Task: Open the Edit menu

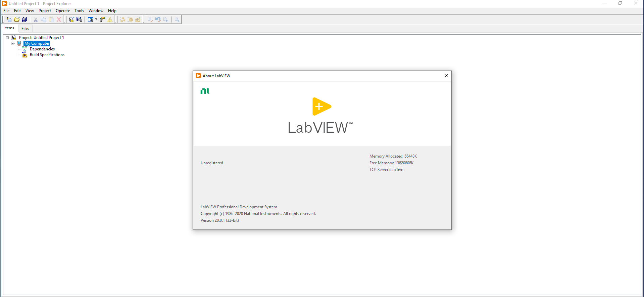Action: [17, 11]
